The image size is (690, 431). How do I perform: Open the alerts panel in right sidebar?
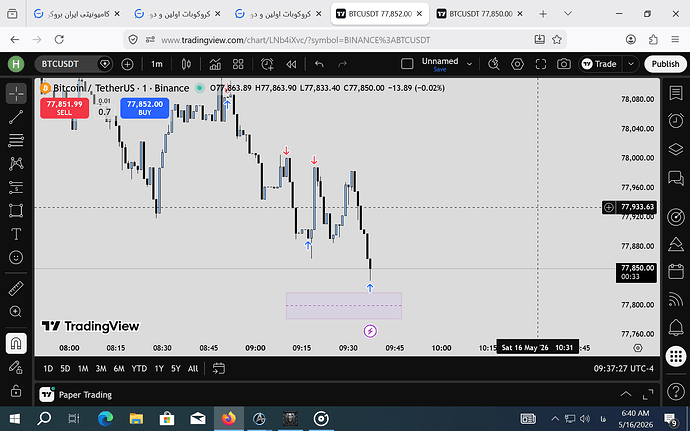676,120
